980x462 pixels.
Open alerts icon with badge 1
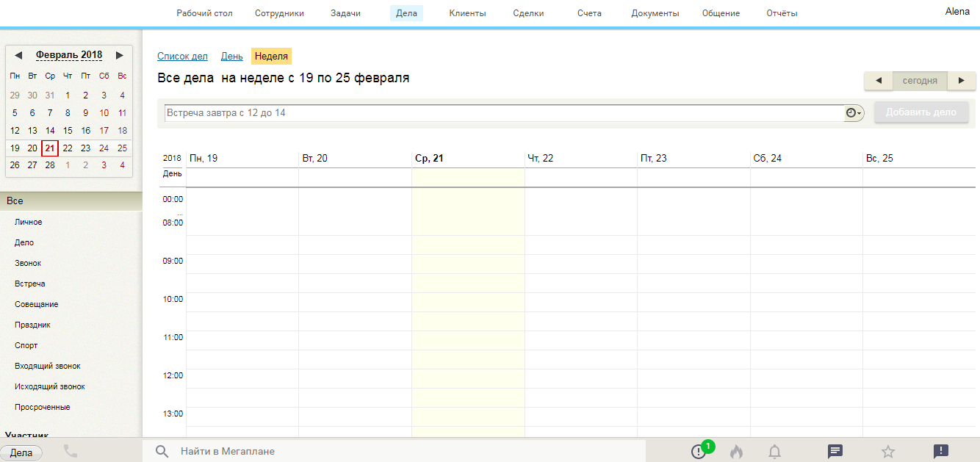(700, 451)
